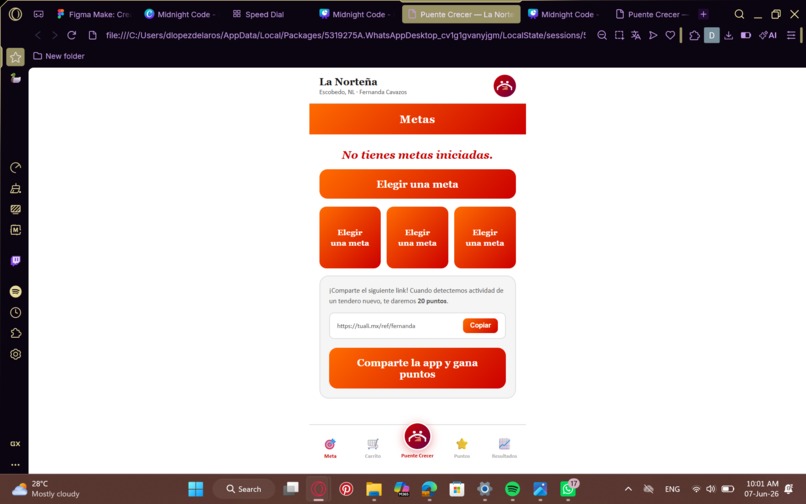The image size is (806, 504).
Task: Toggle the battery saver icon
Action: pos(746,35)
